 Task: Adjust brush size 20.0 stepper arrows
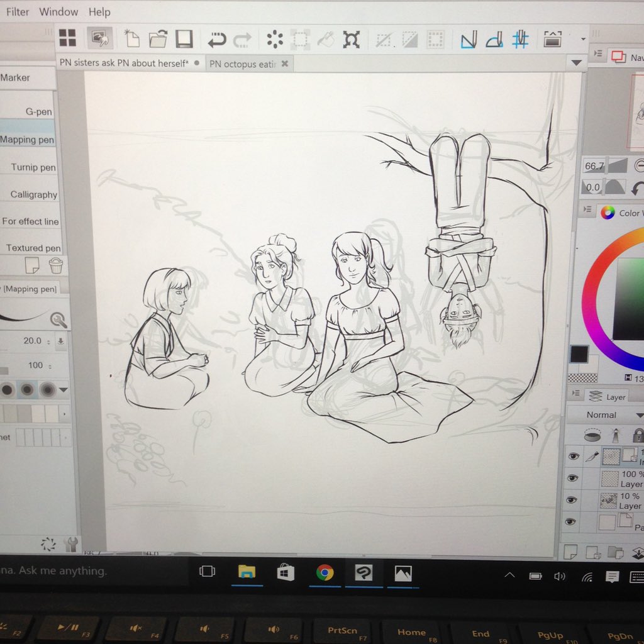(x=48, y=341)
